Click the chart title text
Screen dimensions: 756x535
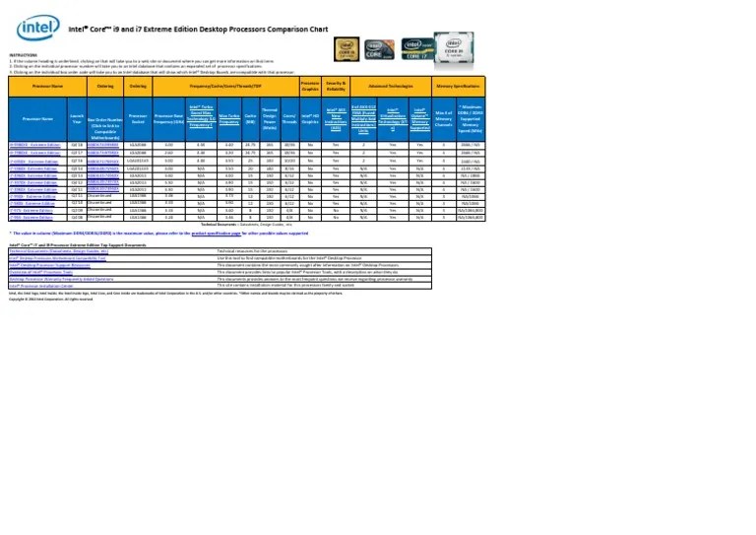[x=198, y=29]
